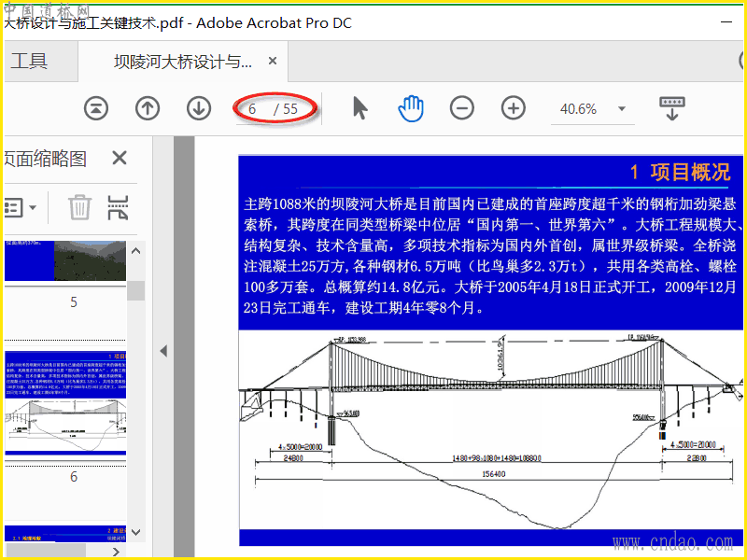Viewport: 747px width, 560px height.
Task: Select the arrow selection tool
Action: click(x=360, y=107)
